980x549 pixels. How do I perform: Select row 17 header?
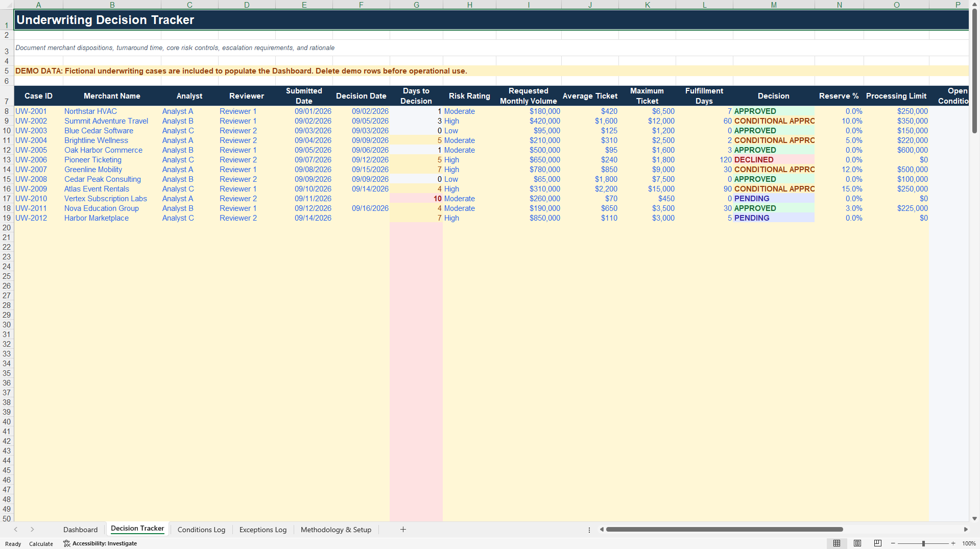click(7, 199)
